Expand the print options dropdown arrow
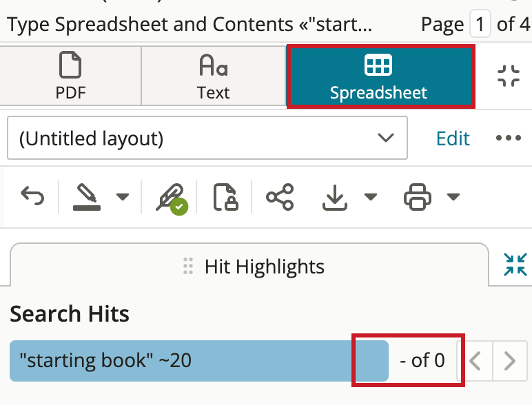532x405 pixels. pos(453,197)
